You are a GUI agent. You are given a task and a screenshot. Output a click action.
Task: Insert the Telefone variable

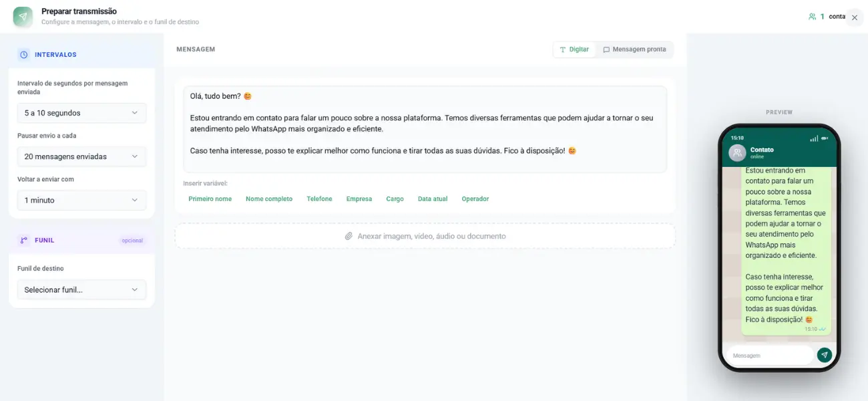click(319, 198)
